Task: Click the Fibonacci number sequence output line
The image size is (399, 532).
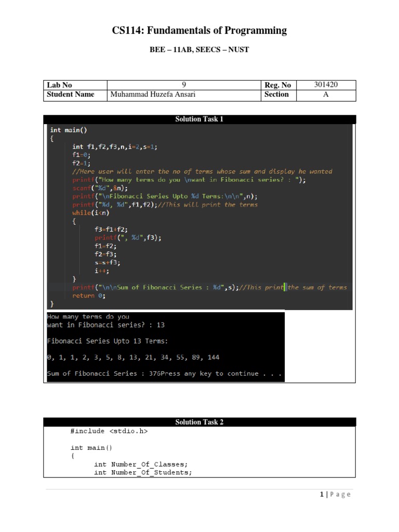Action: point(132,357)
